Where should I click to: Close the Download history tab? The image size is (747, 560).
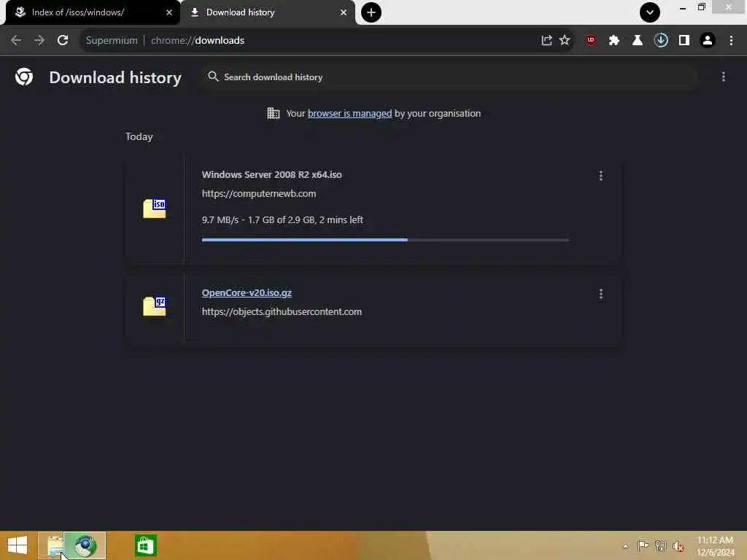click(344, 12)
